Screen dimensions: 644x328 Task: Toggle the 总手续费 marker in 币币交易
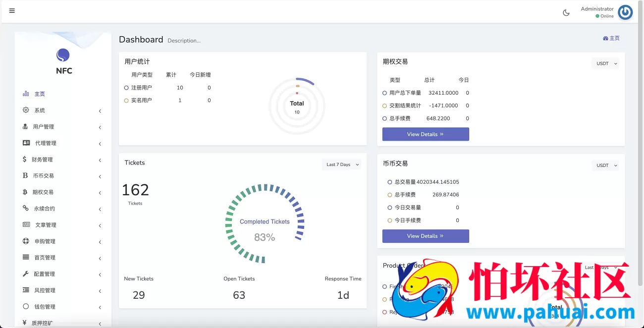click(390, 195)
